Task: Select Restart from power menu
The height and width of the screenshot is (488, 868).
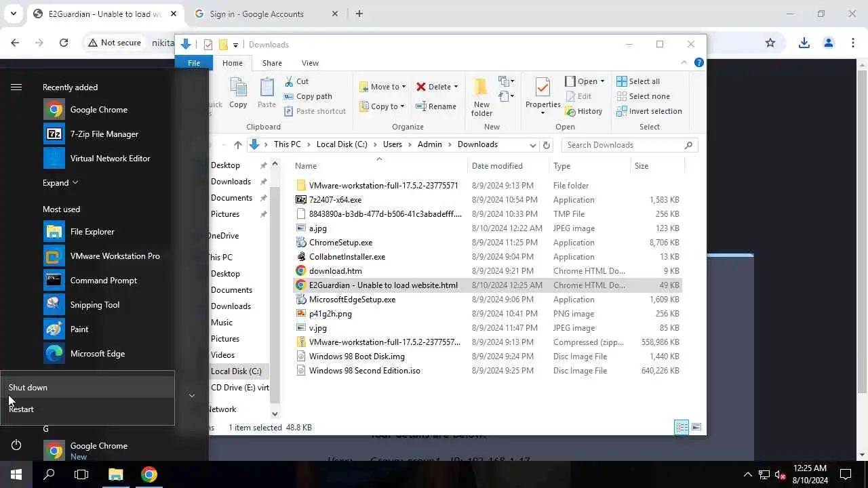Action: (x=87, y=409)
